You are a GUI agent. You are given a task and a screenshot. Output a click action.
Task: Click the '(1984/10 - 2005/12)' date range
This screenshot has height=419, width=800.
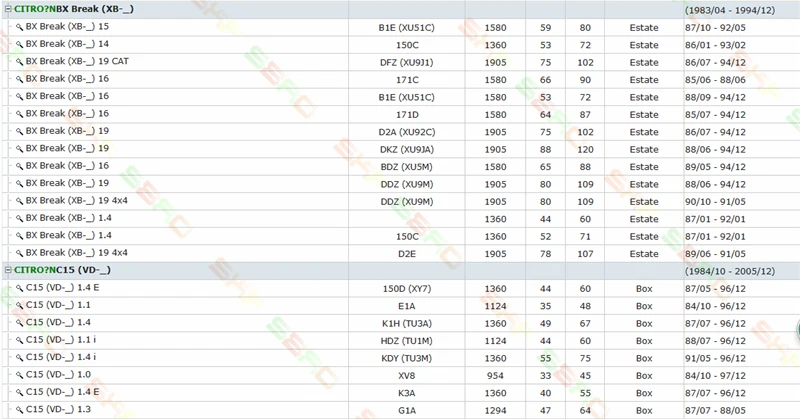pos(730,271)
